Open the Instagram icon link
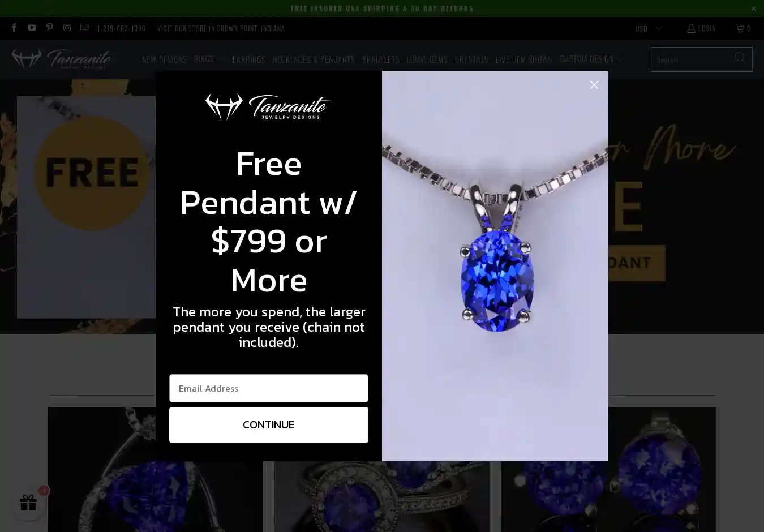 tap(67, 28)
